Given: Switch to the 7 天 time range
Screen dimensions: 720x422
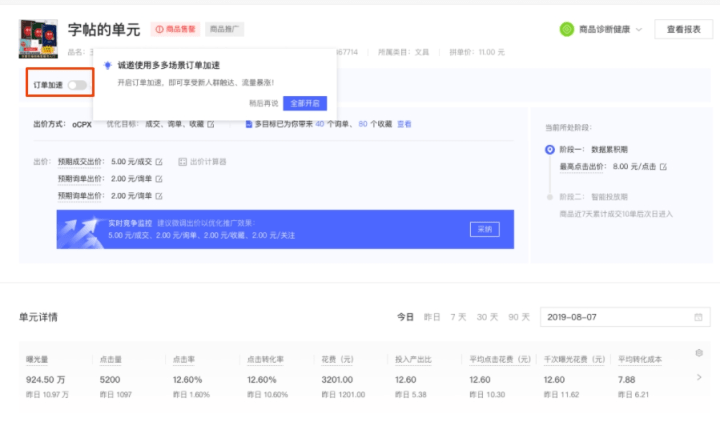Looking at the screenshot, I should tap(458, 317).
